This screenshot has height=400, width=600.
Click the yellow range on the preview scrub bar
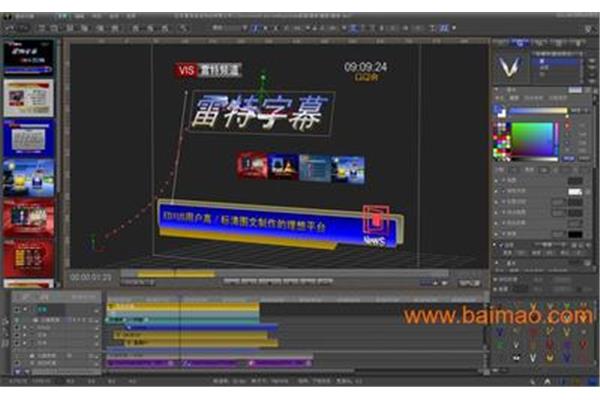[176, 274]
